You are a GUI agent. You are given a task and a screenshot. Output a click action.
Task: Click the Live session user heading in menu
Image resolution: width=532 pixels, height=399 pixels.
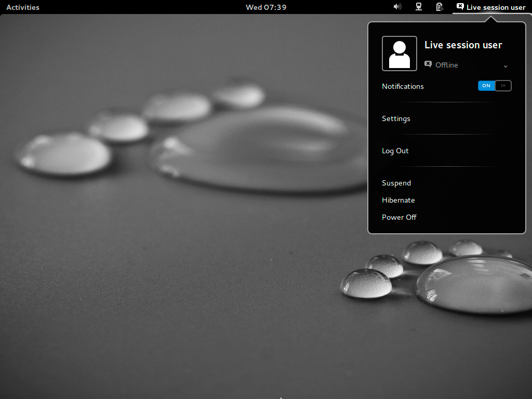coord(463,45)
